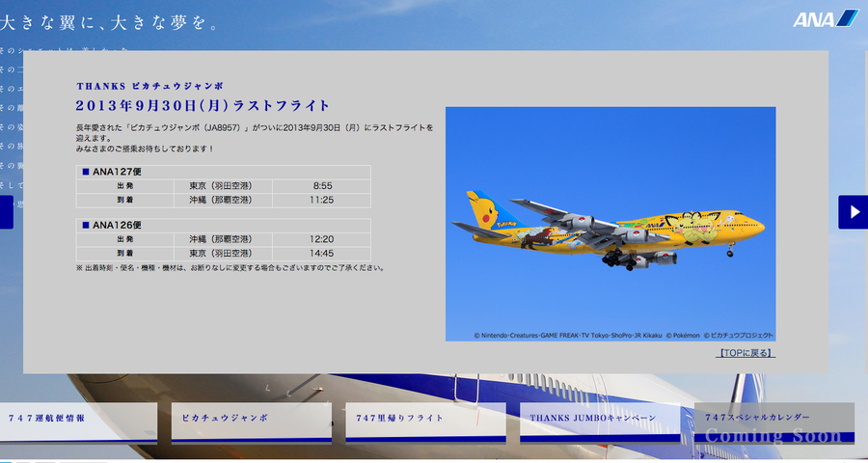Select 東京（羽田空港） in ANA126便 arrival row
This screenshot has width=868, height=463.
pos(223,253)
